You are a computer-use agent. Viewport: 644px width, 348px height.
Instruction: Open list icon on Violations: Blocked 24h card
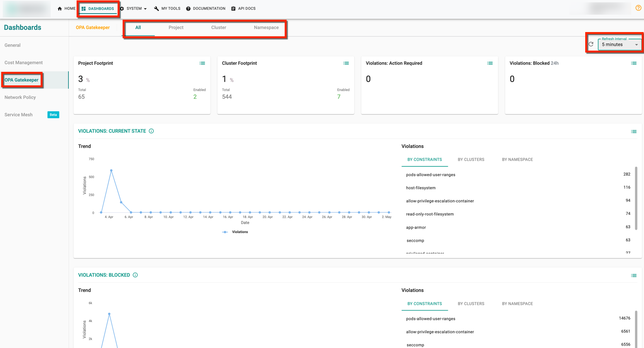click(x=634, y=63)
